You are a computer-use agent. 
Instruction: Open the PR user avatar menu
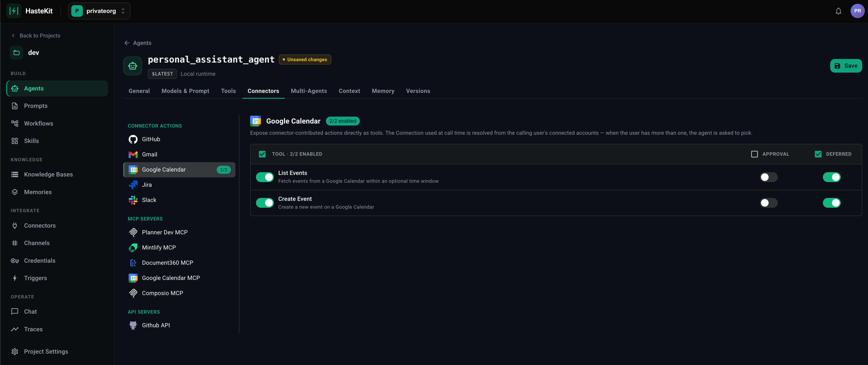(857, 11)
